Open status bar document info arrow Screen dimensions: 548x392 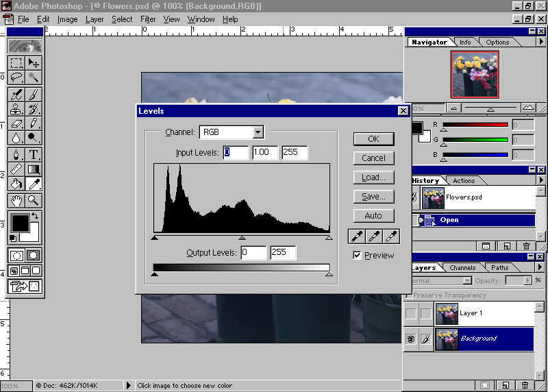[129, 385]
